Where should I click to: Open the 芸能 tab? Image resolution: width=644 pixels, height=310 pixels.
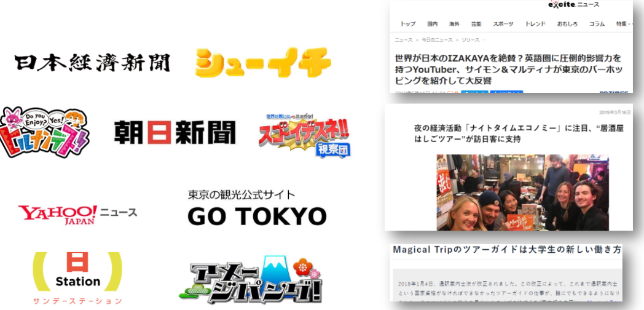[x=476, y=24]
